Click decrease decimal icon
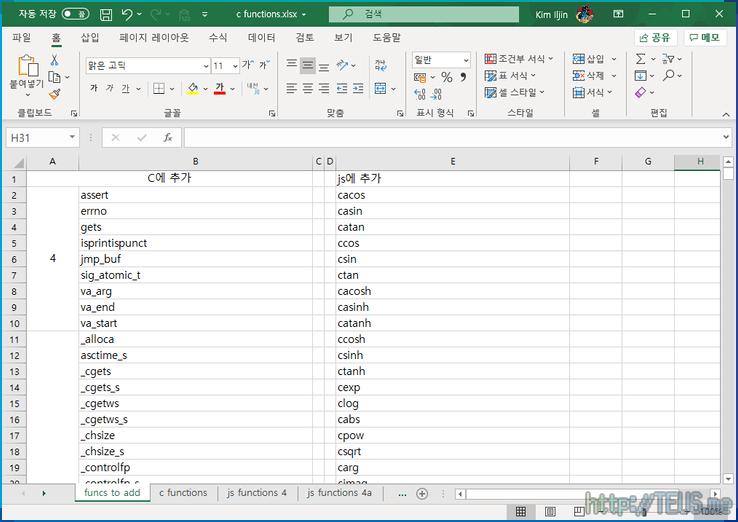The image size is (738, 522). 436,95
